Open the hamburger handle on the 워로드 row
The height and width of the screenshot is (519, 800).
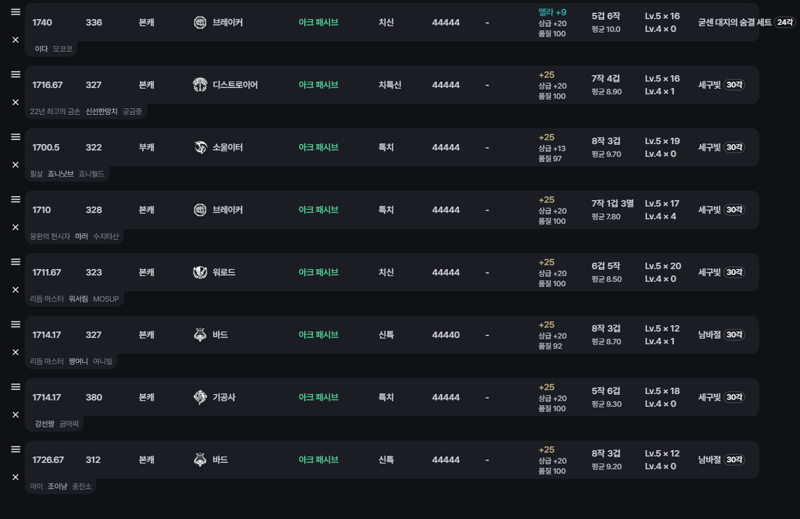pyautogui.click(x=15, y=262)
